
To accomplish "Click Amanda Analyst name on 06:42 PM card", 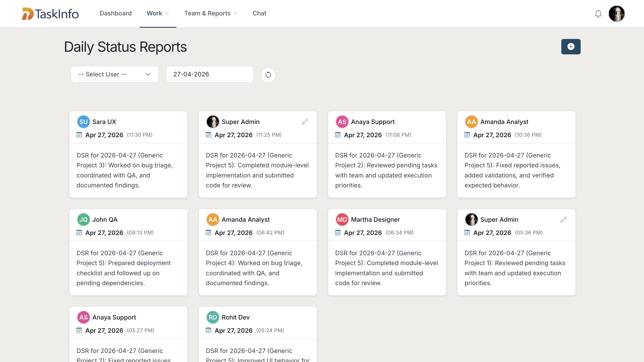I will pos(246,220).
